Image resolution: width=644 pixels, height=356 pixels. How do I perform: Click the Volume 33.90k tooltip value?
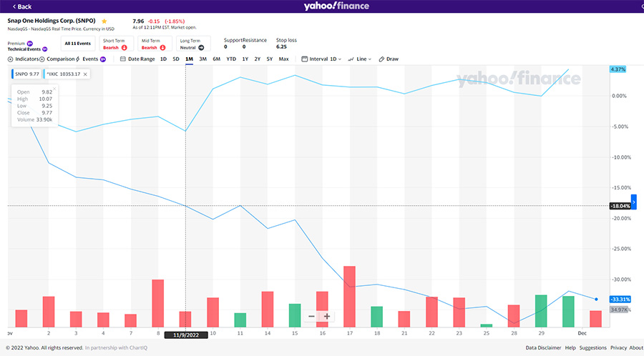pos(44,120)
